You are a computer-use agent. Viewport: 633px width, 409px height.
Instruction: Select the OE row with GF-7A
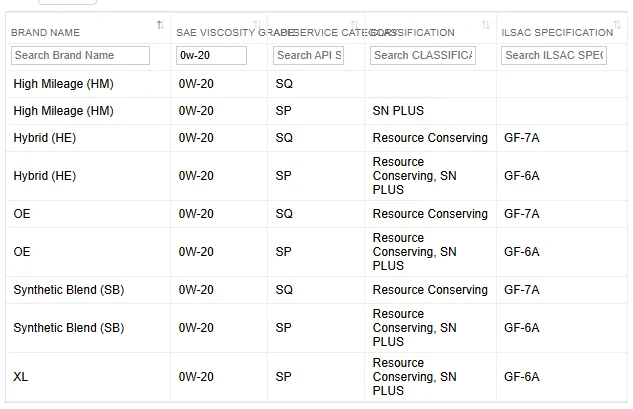click(316, 214)
